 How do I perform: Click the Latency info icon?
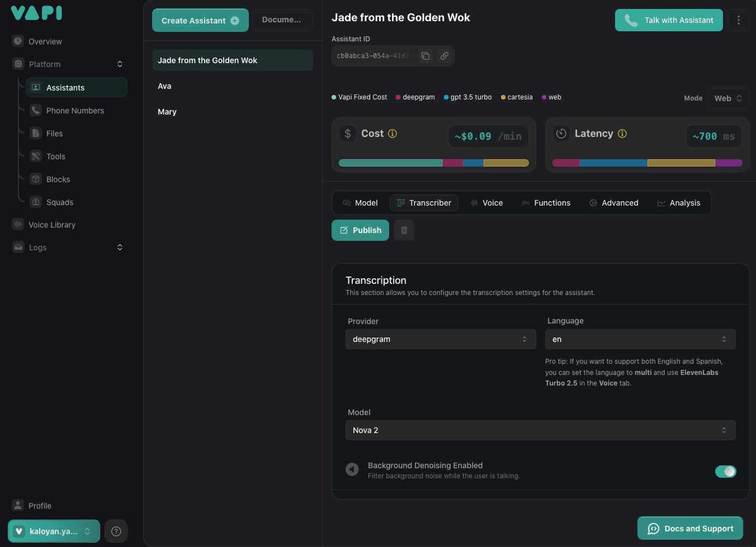[622, 134]
